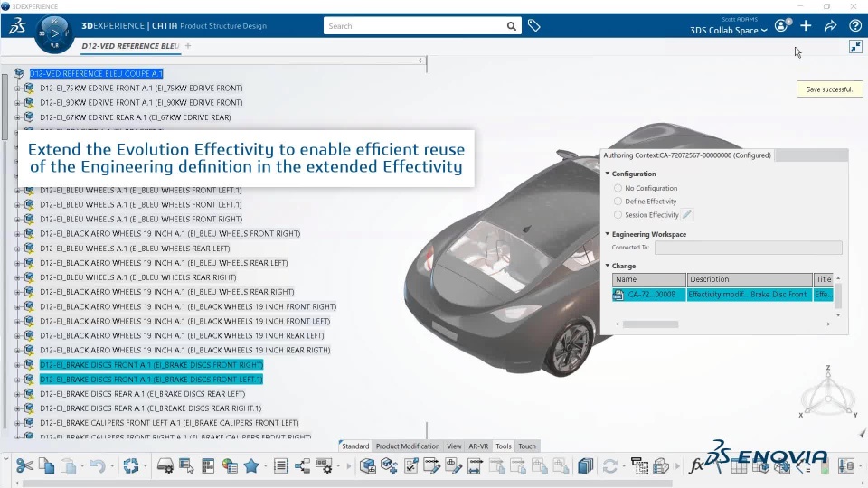Click the Cut scissors icon

[x=24, y=466]
